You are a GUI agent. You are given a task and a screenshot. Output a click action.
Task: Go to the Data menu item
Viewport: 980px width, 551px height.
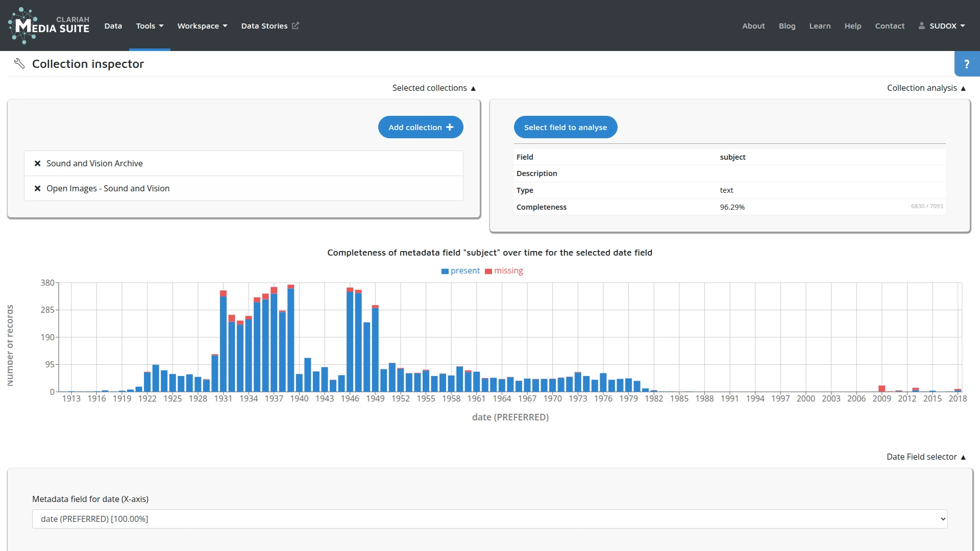113,26
